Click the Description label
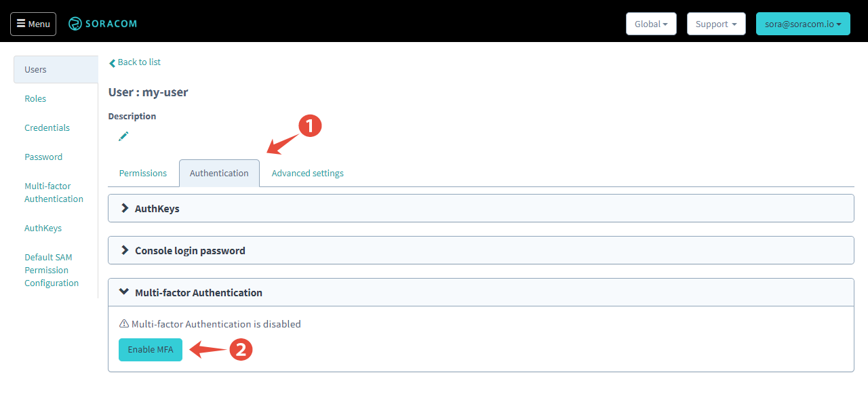 [x=132, y=116]
